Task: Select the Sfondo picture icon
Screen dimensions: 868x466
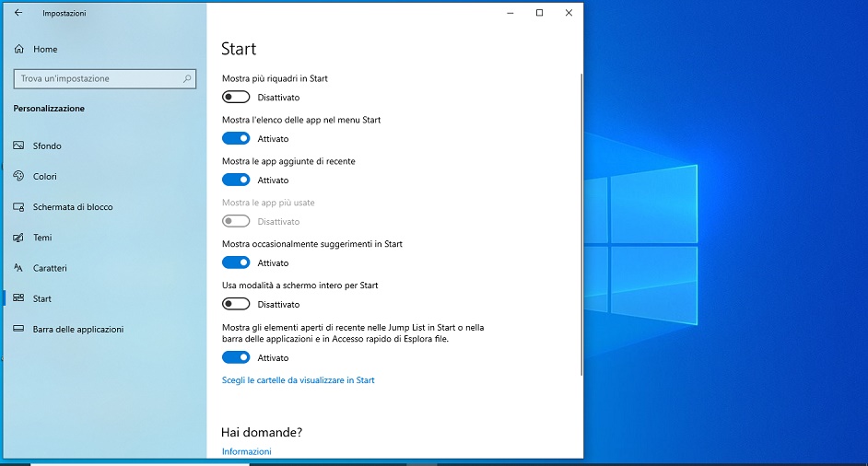Action: point(18,146)
